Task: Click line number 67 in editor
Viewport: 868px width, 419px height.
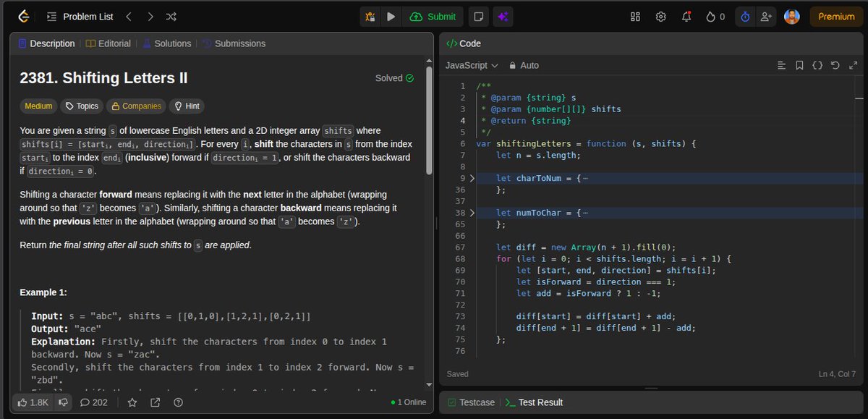Action: tap(460, 247)
